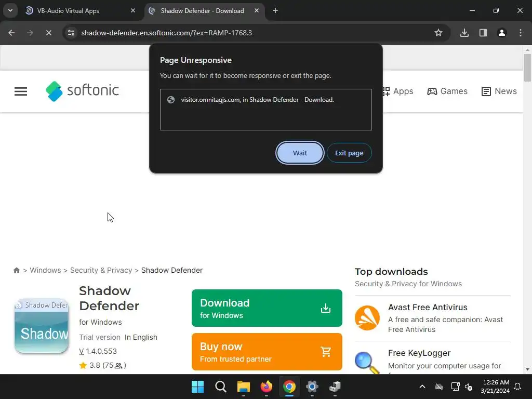Click Download for Windows button
Screen dimensions: 532x399
coord(267,308)
